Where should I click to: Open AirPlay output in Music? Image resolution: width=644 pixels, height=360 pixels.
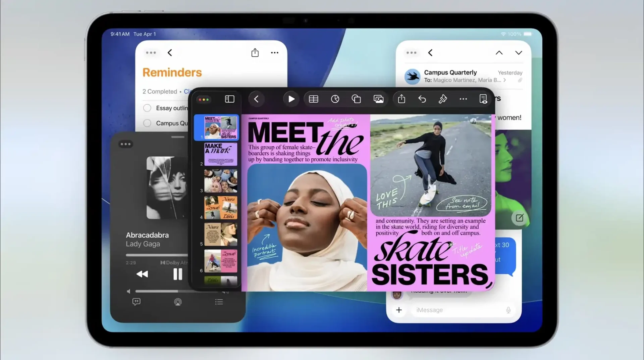click(178, 302)
